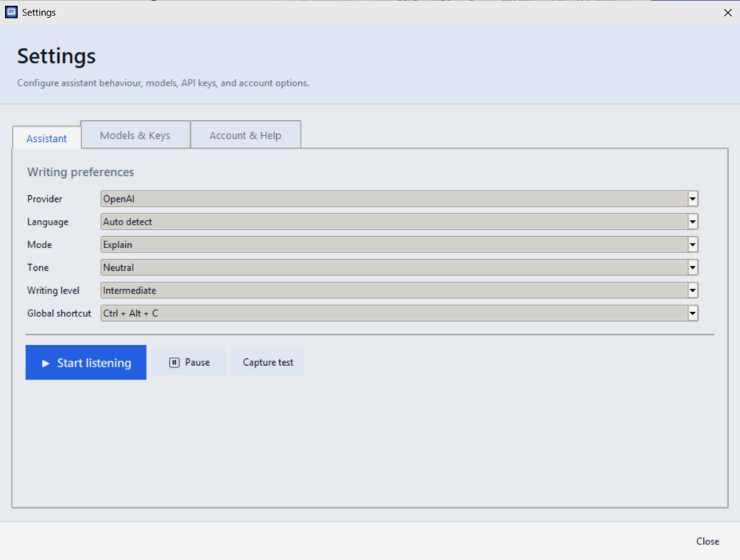Viewport: 740px width, 560px height.
Task: Click the Settings app icon in title bar
Action: click(x=11, y=13)
